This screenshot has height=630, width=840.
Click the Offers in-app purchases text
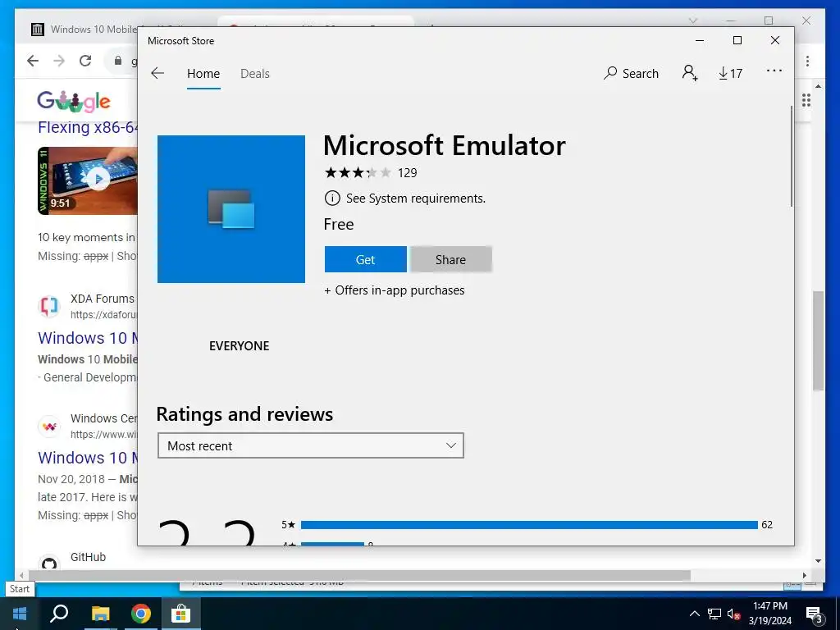click(x=395, y=290)
